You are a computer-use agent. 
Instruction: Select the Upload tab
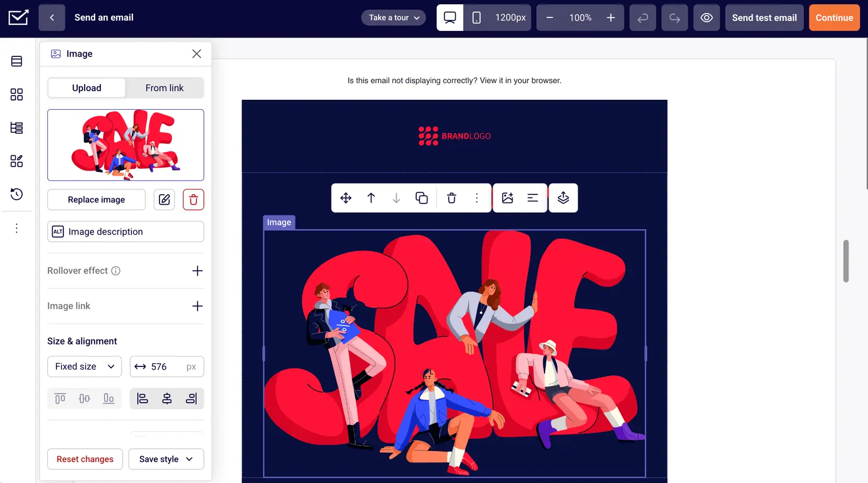click(x=87, y=88)
